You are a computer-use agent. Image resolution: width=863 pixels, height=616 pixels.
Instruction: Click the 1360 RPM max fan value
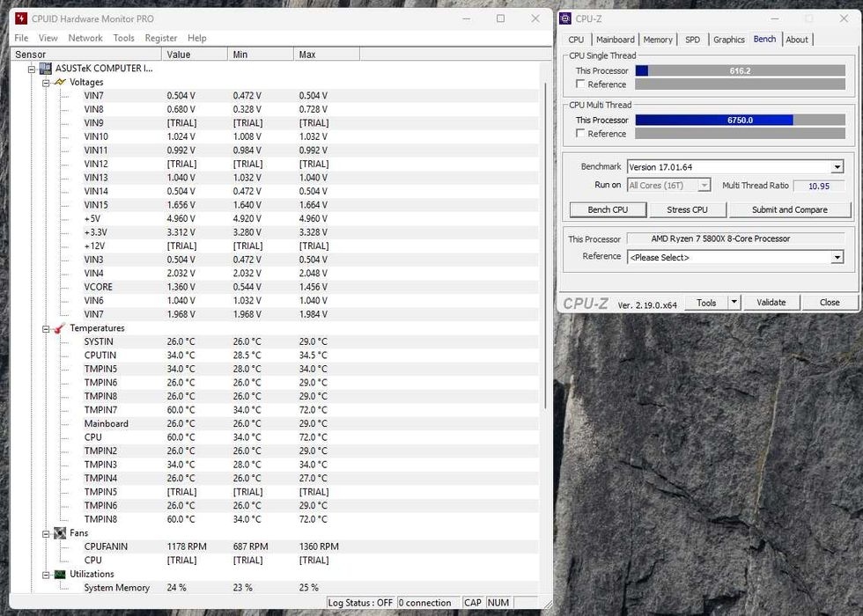(319, 546)
